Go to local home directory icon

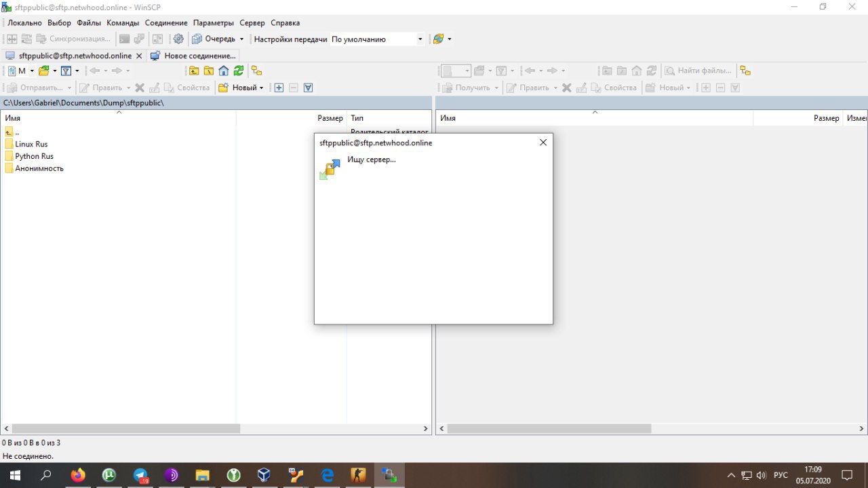pyautogui.click(x=224, y=71)
